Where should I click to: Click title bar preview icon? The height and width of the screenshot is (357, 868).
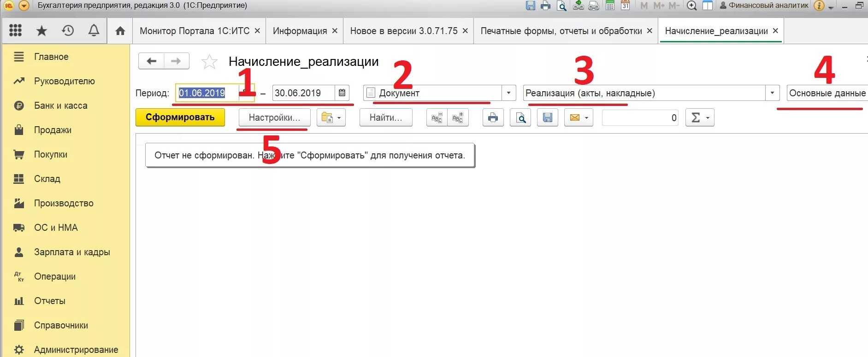[561, 6]
